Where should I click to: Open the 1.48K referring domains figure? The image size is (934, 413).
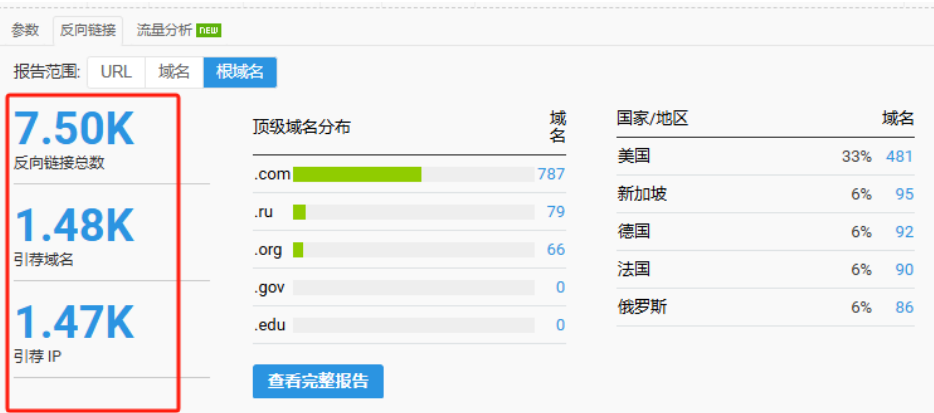(74, 225)
